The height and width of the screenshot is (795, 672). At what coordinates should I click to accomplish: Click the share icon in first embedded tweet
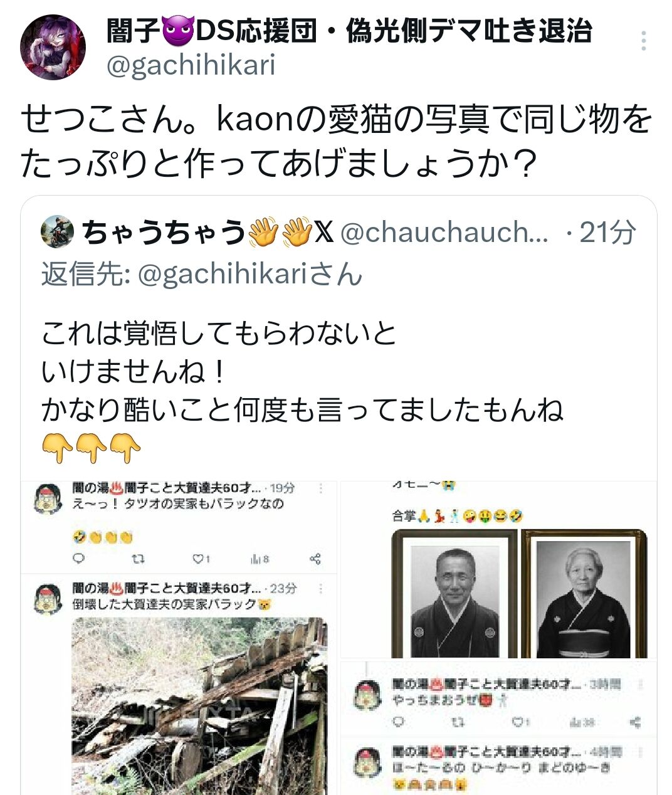(x=315, y=558)
